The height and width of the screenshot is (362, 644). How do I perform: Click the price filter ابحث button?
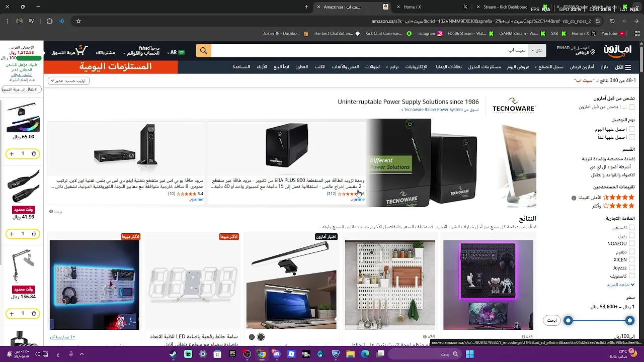(552, 320)
